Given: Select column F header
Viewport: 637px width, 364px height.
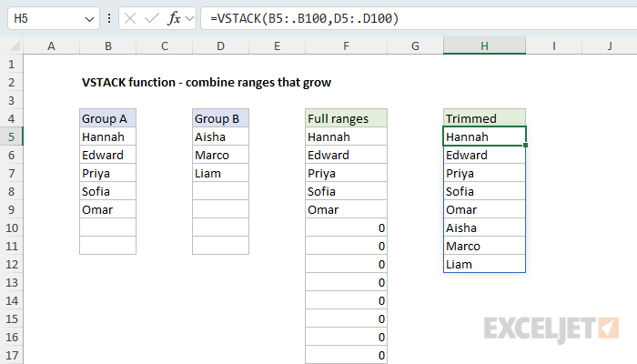Looking at the screenshot, I should [x=346, y=45].
